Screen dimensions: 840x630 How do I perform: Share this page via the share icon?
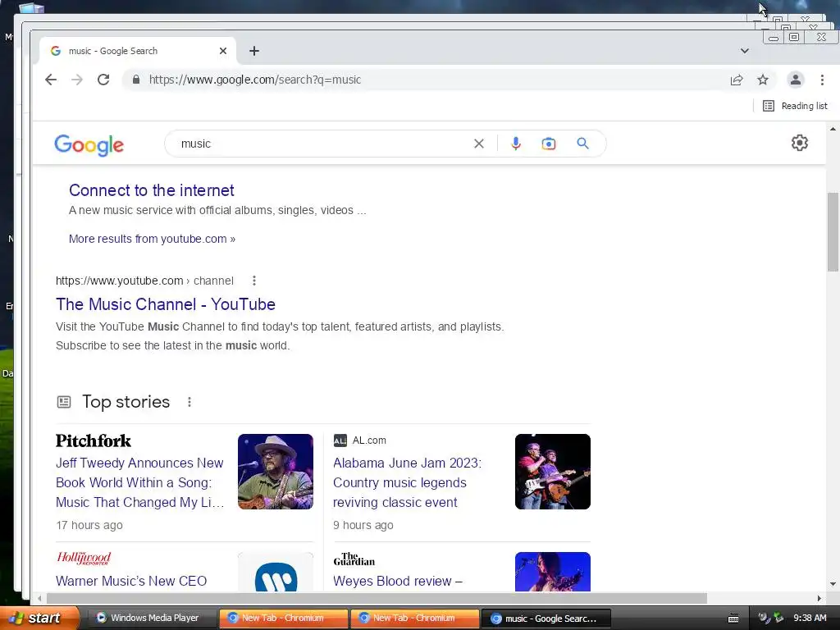click(737, 80)
